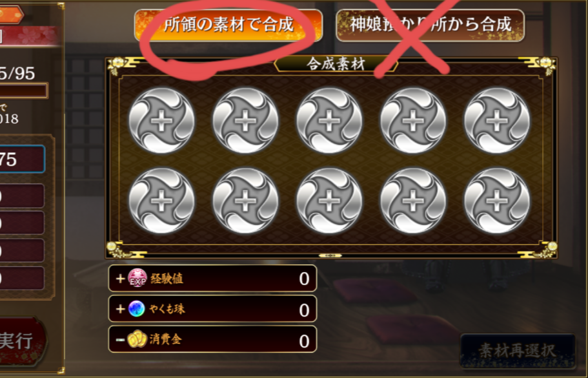Click the level progress bar
The height and width of the screenshot is (378, 588).
(24, 91)
